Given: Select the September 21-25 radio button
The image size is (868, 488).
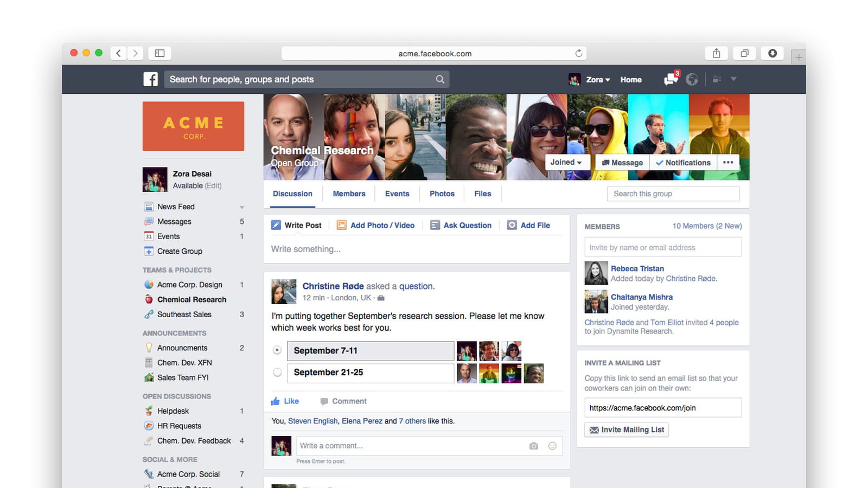Looking at the screenshot, I should [277, 373].
